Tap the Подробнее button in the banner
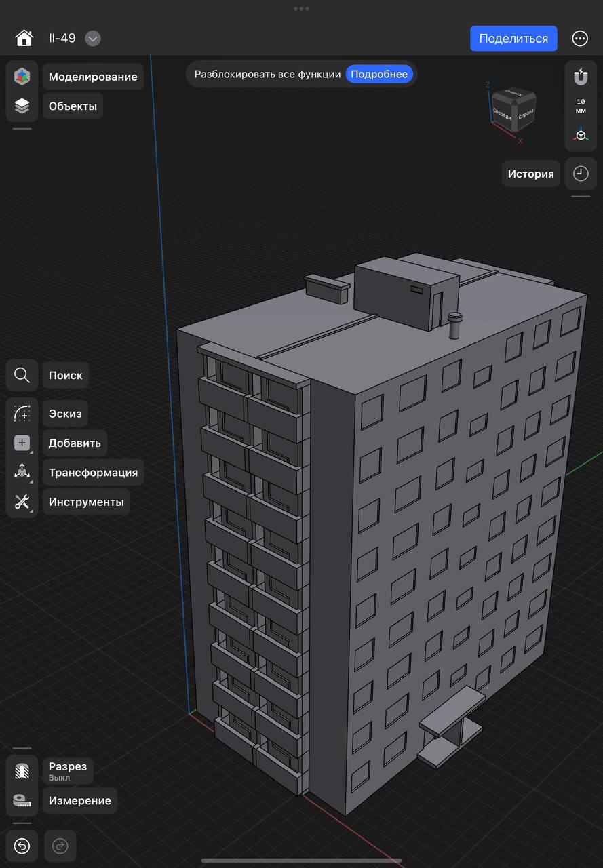Viewport: 603px width, 868px height. (379, 74)
